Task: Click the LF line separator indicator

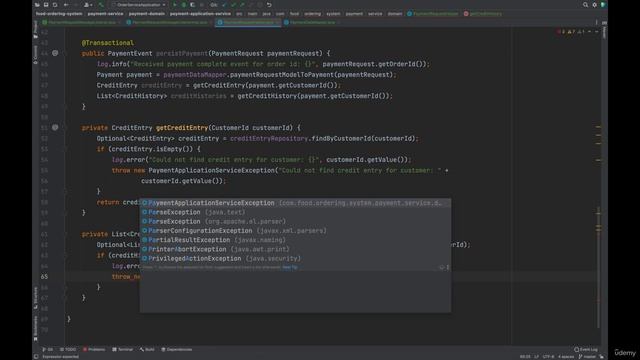Action: [x=536, y=357]
